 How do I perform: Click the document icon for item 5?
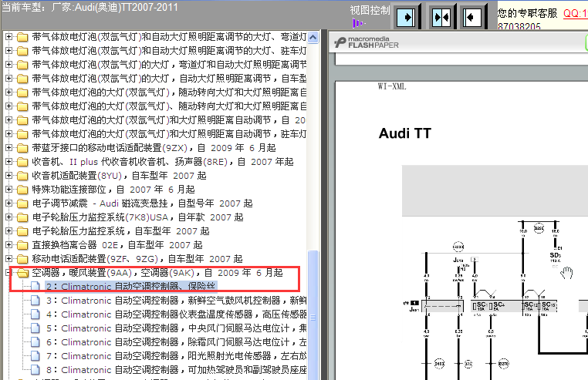[35, 328]
